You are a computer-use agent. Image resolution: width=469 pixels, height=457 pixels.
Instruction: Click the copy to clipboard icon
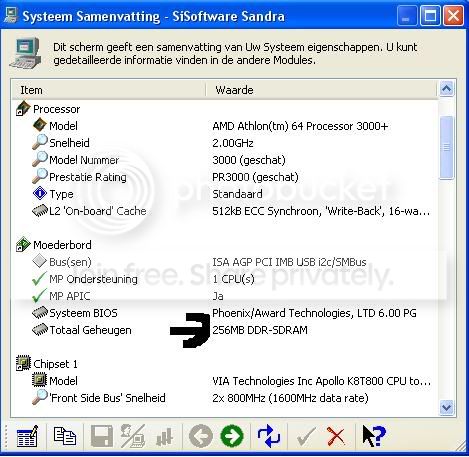(64, 436)
